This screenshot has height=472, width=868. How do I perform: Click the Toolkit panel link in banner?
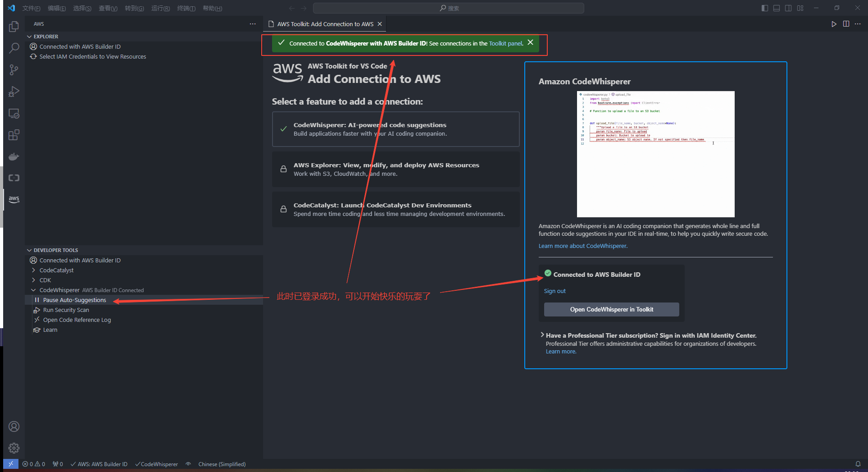[506, 43]
